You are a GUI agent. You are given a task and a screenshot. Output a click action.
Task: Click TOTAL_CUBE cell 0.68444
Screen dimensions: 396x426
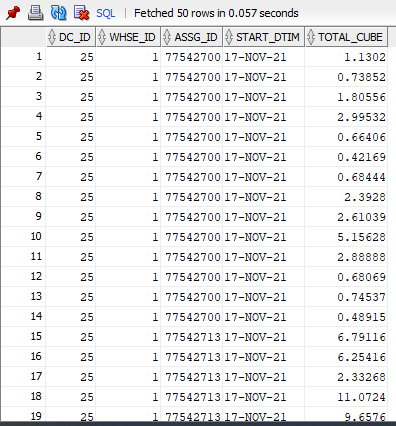pos(346,177)
